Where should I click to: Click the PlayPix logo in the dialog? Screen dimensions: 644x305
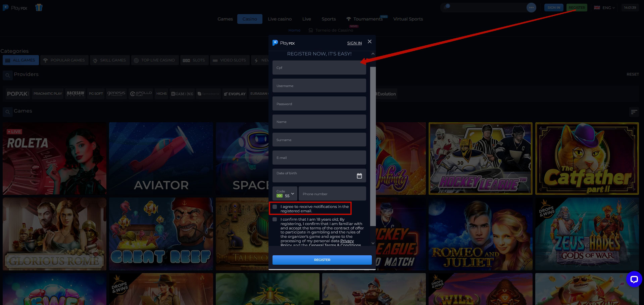(x=284, y=43)
